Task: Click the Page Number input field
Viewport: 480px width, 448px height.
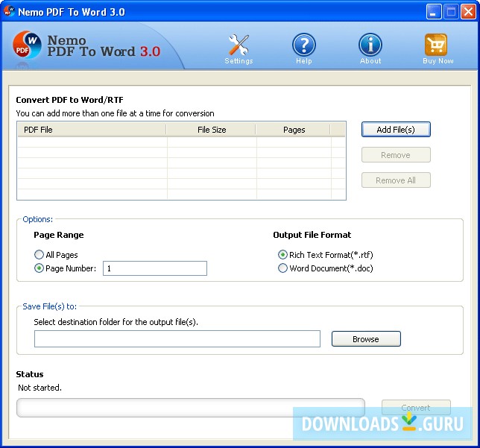Action: pyautogui.click(x=155, y=268)
